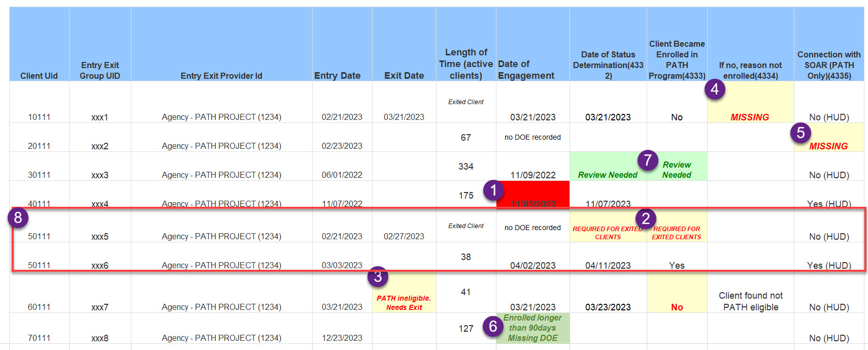The image size is (868, 350).
Task: Select the Entry Date column header
Action: coord(337,76)
